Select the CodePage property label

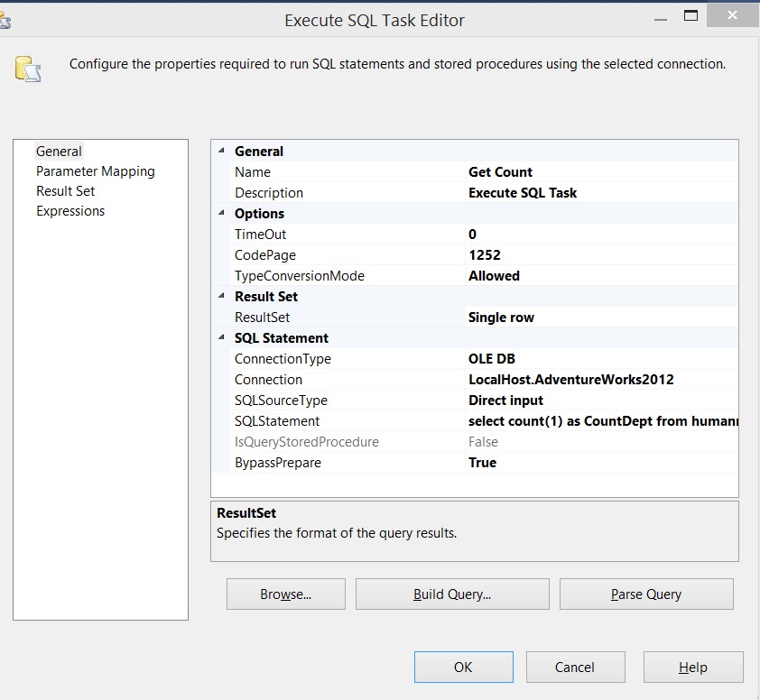pyautogui.click(x=265, y=255)
